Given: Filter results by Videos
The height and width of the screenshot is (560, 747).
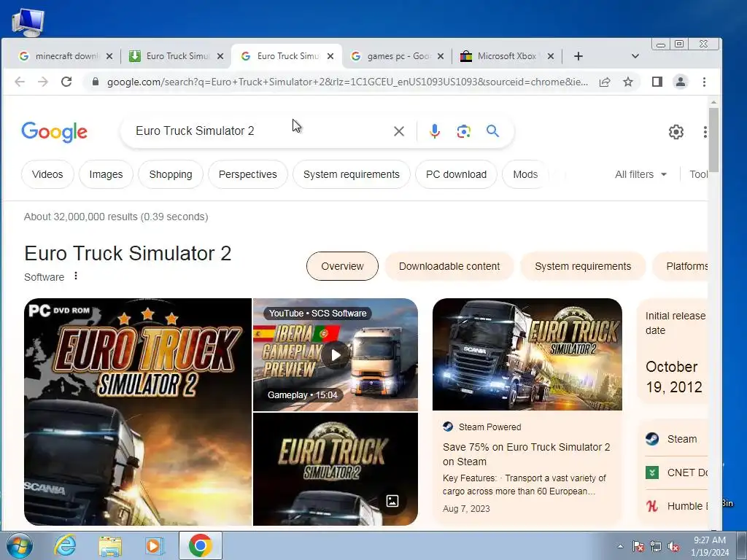Looking at the screenshot, I should click(47, 174).
